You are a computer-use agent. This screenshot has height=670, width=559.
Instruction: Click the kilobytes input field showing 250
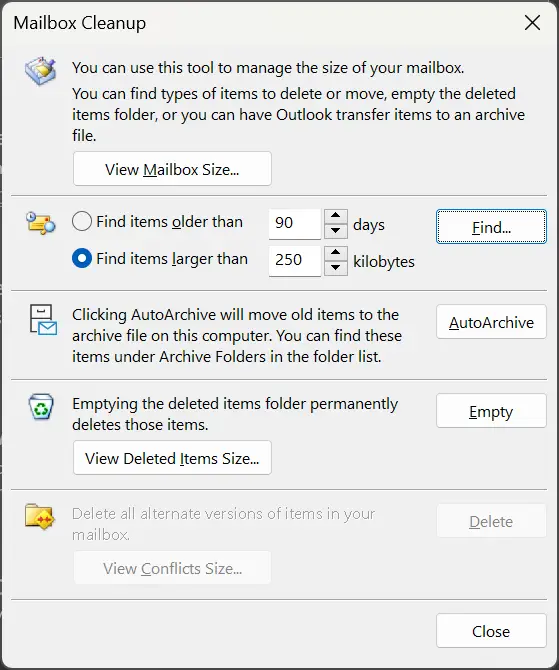click(x=295, y=261)
